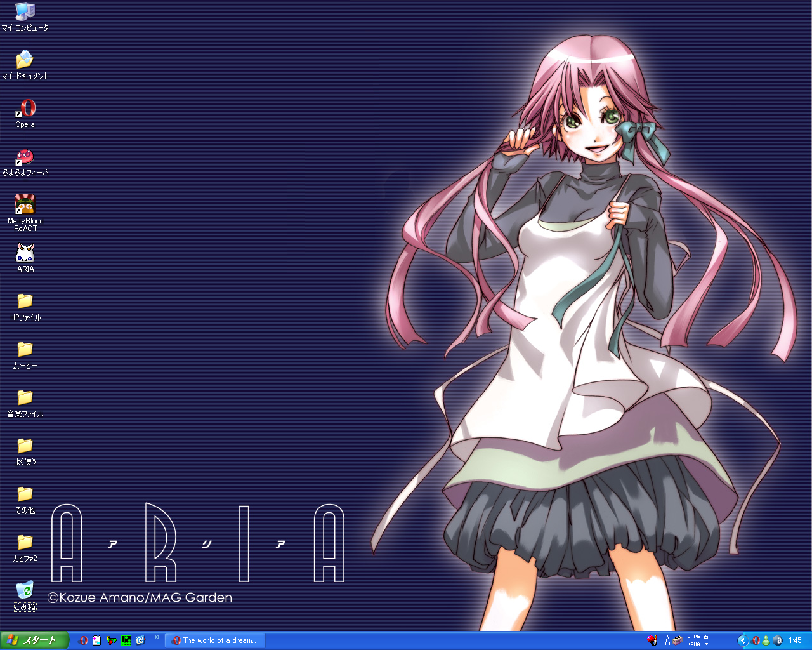Show hidden tray icons arrow
The height and width of the screenshot is (650, 812).
click(x=743, y=640)
